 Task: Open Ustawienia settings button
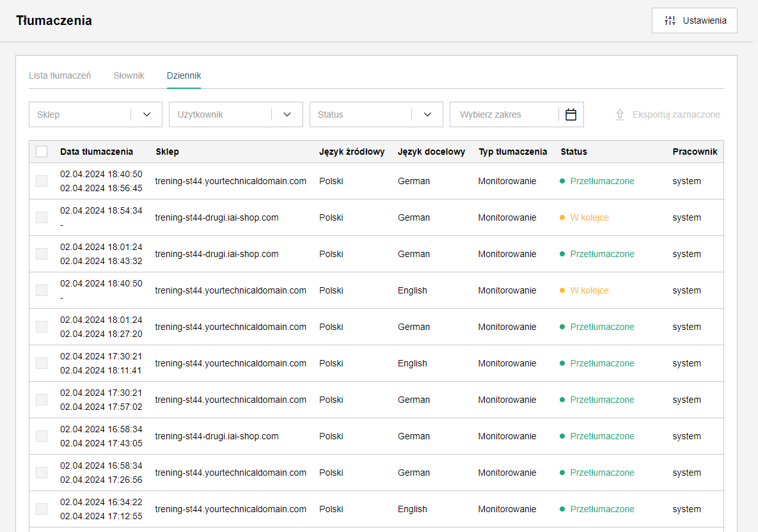pos(694,20)
